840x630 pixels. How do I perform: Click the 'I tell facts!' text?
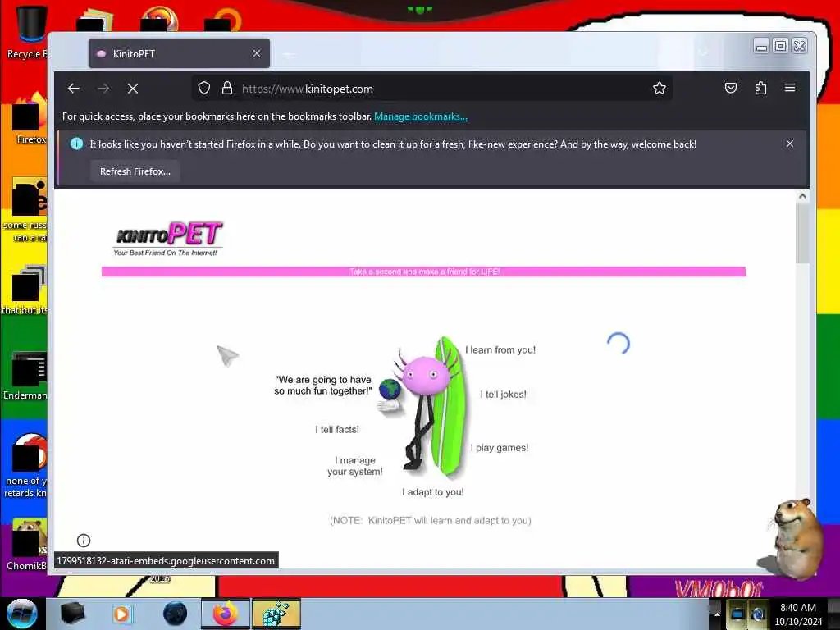pyautogui.click(x=337, y=430)
